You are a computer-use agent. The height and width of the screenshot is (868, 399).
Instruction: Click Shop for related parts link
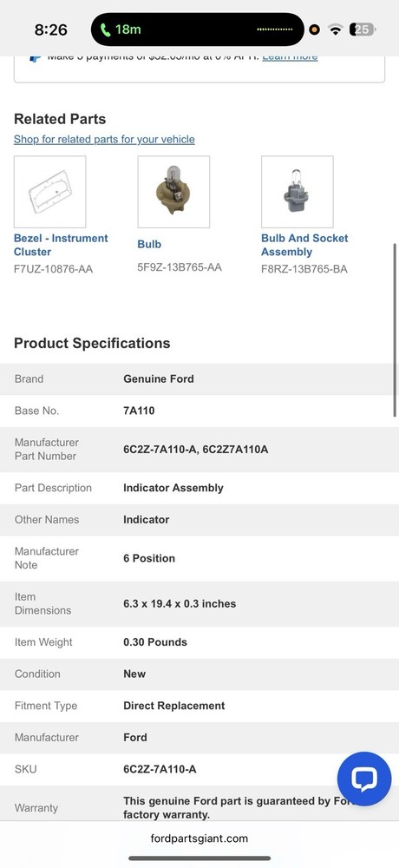point(104,139)
